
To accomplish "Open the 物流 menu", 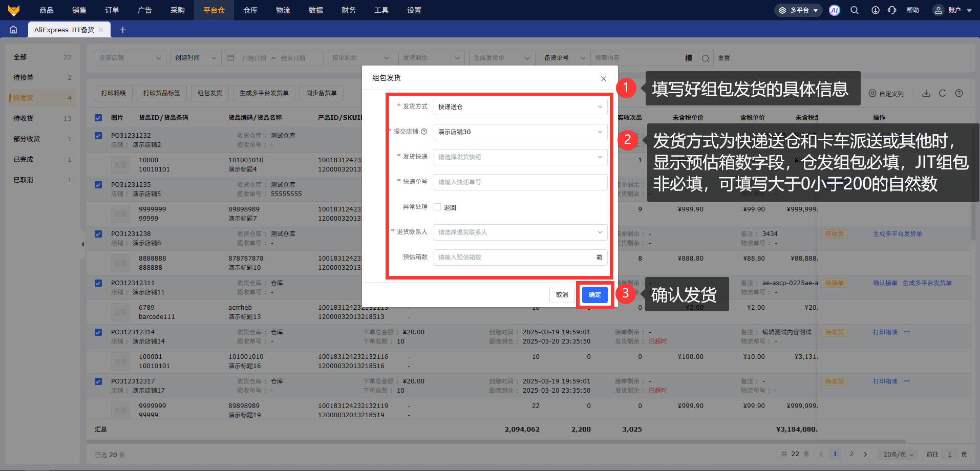I will (283, 10).
